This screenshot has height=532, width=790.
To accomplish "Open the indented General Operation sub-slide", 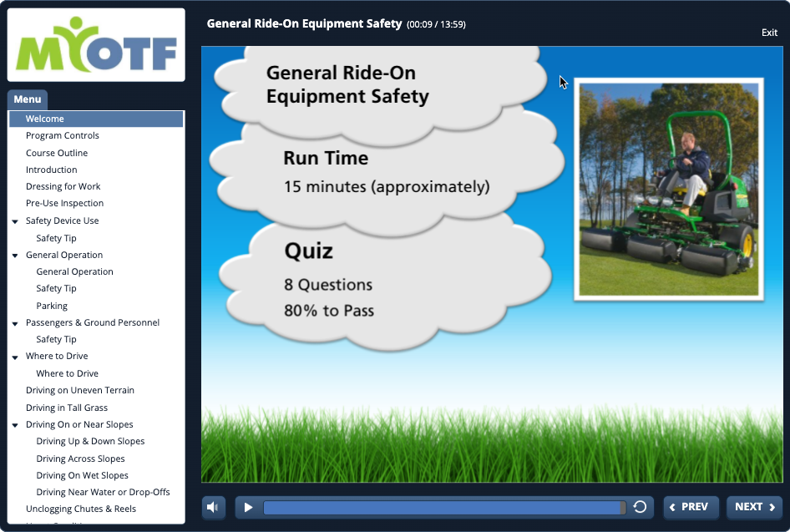I will (74, 271).
